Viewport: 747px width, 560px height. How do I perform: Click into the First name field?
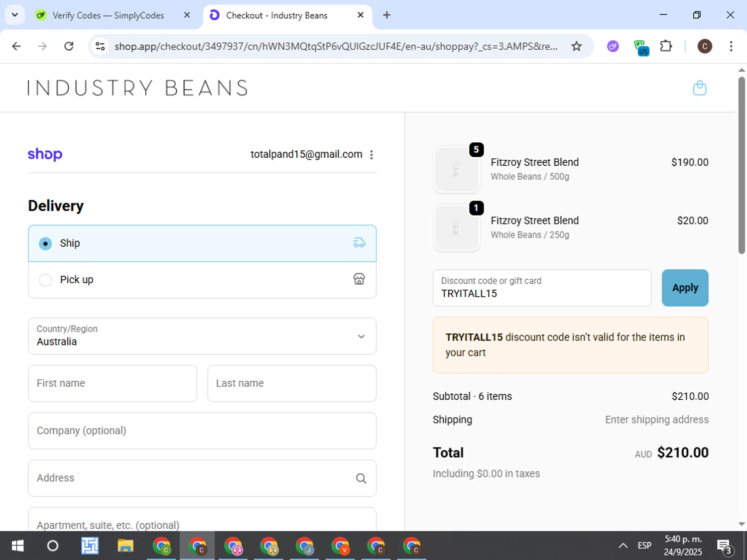(113, 383)
